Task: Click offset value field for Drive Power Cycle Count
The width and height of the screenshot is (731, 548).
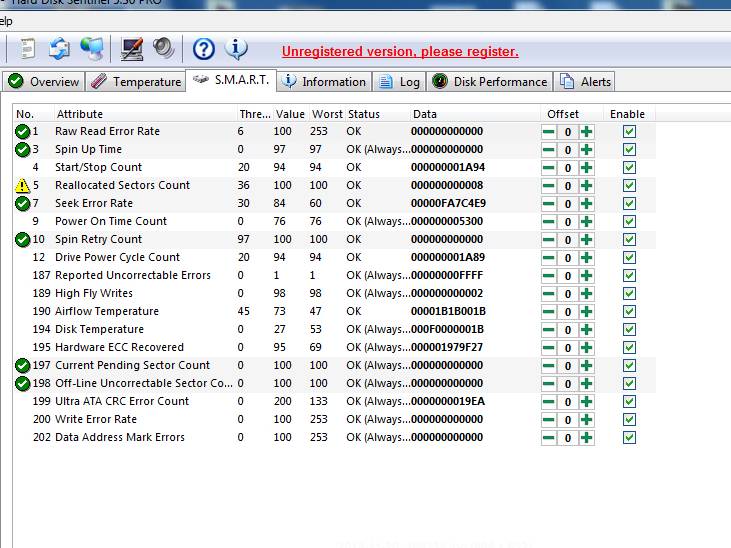Action: [x=568, y=257]
